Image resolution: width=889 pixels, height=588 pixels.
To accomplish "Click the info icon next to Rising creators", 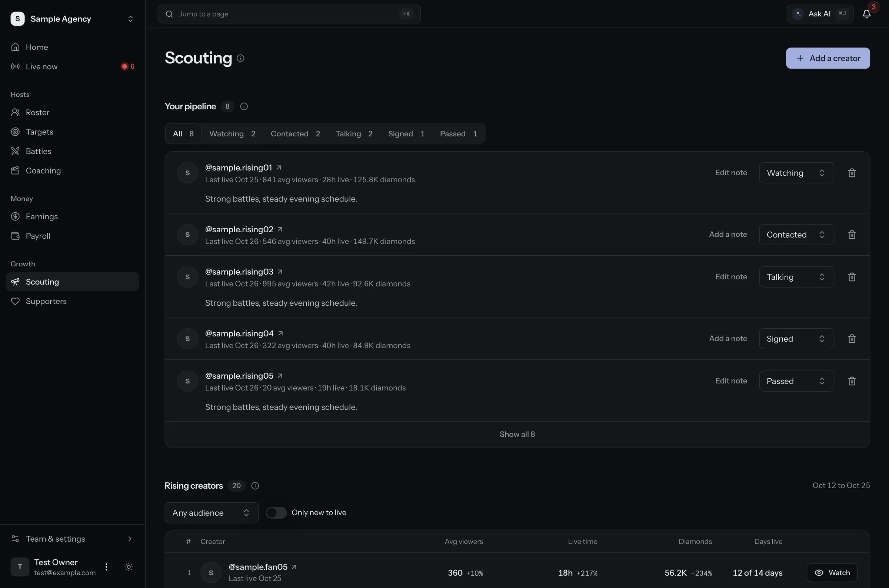I will tap(255, 486).
